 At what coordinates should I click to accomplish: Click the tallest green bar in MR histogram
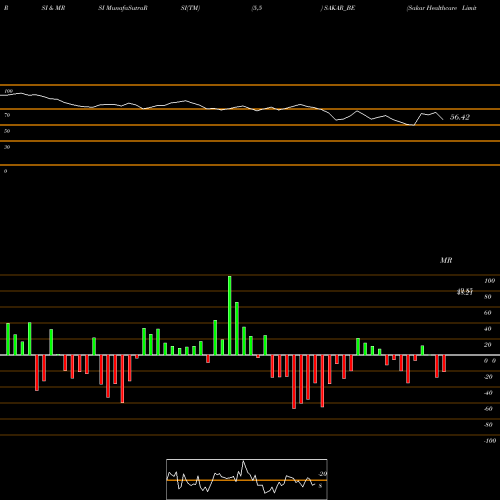pyautogui.click(x=230, y=315)
